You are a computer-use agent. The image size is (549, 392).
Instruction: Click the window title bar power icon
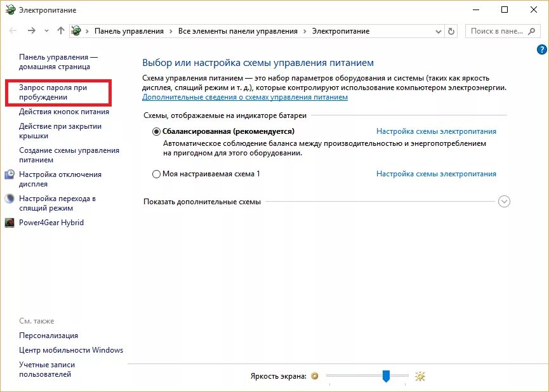tap(11, 10)
